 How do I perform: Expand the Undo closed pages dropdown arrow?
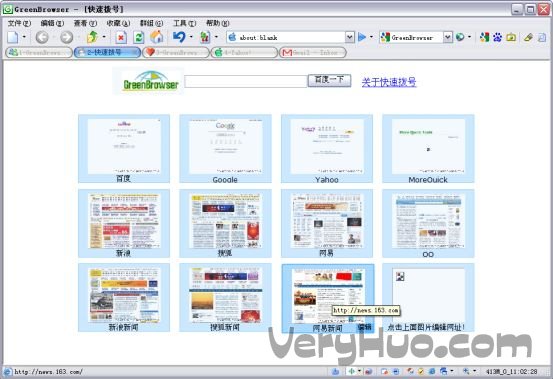tap(191, 37)
